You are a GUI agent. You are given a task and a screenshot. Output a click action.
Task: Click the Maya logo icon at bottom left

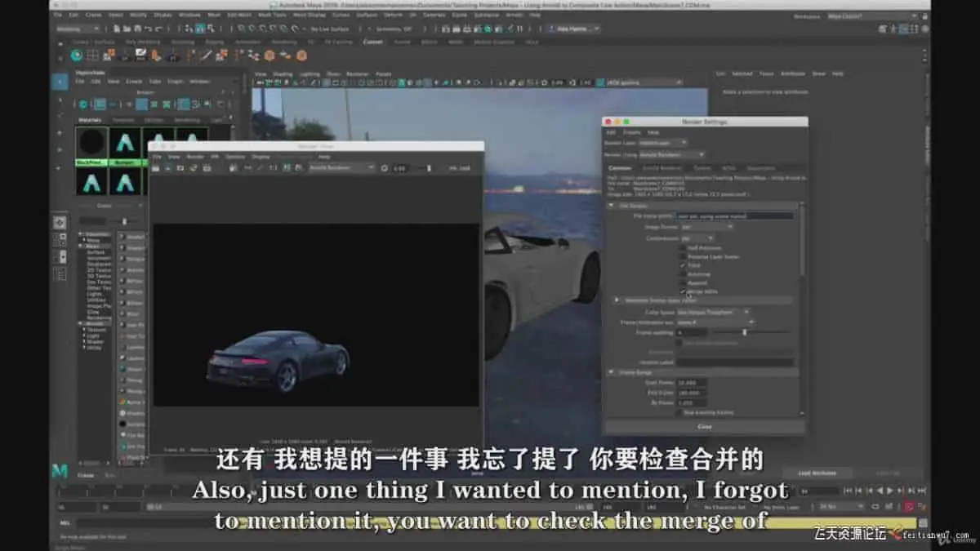pos(60,471)
